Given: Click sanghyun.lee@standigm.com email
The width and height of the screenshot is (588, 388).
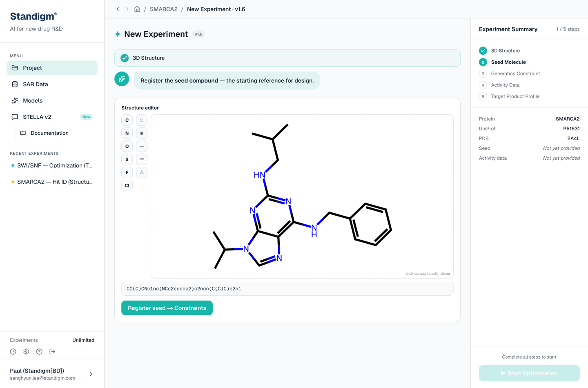Looking at the screenshot, I should pyautogui.click(x=42, y=378).
